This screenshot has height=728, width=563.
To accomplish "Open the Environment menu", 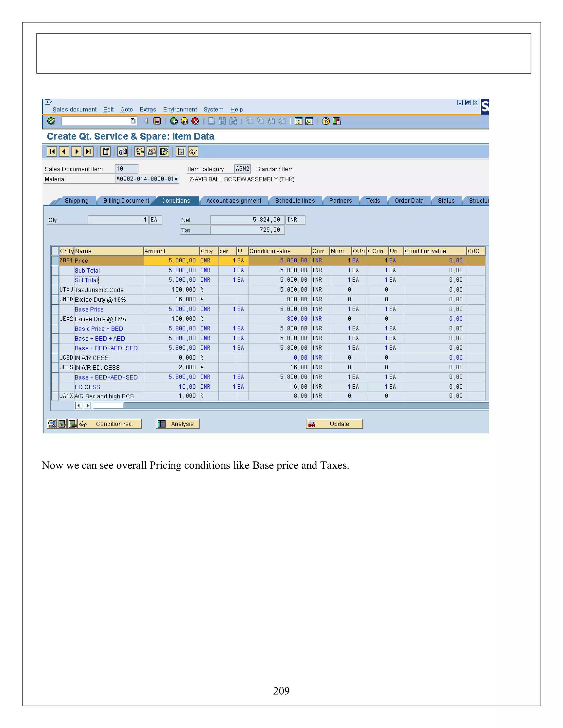I will click(180, 109).
